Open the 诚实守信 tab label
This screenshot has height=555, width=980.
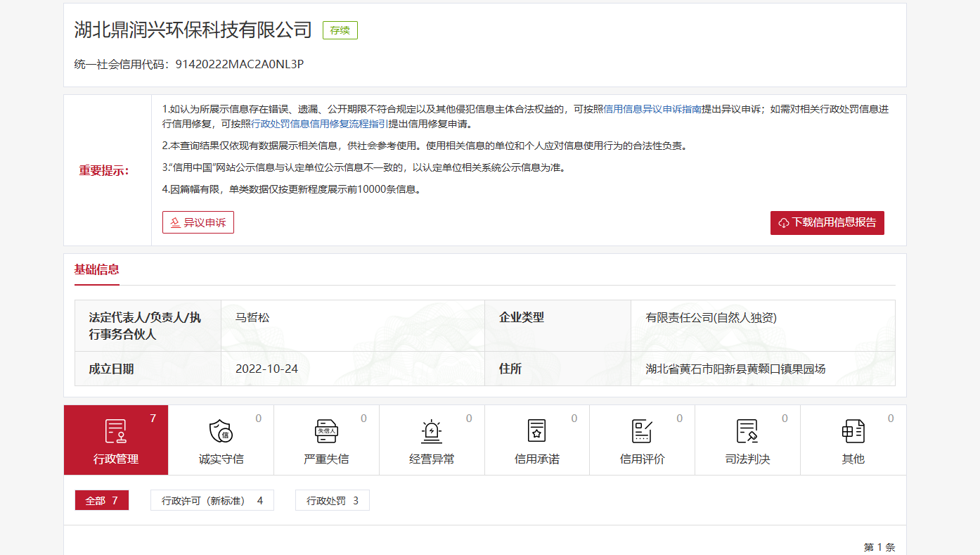[x=221, y=459]
